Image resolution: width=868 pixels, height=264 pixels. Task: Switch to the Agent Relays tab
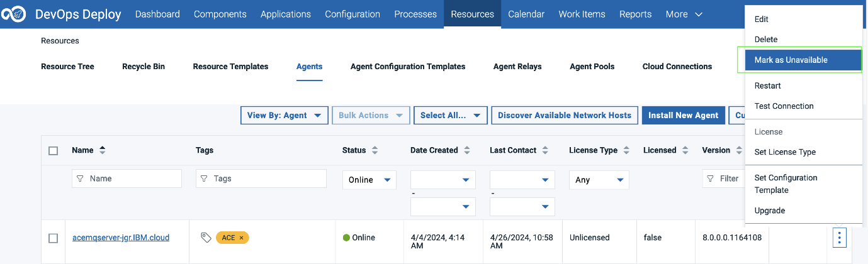(517, 67)
